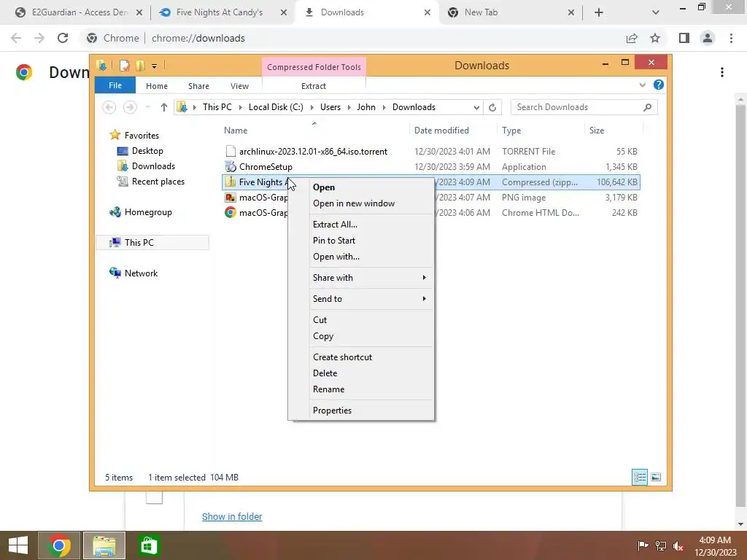The width and height of the screenshot is (747, 560).
Task: Click the taskbar clock showing 4:09 AM
Action: 715,545
